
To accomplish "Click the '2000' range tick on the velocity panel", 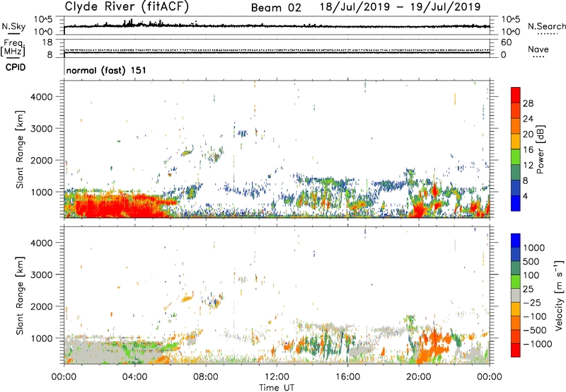I will [42, 306].
